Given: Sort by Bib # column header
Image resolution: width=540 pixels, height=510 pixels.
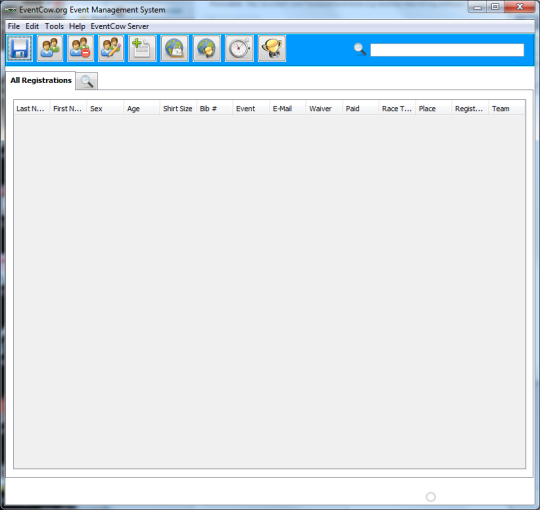Looking at the screenshot, I should tap(215, 108).
